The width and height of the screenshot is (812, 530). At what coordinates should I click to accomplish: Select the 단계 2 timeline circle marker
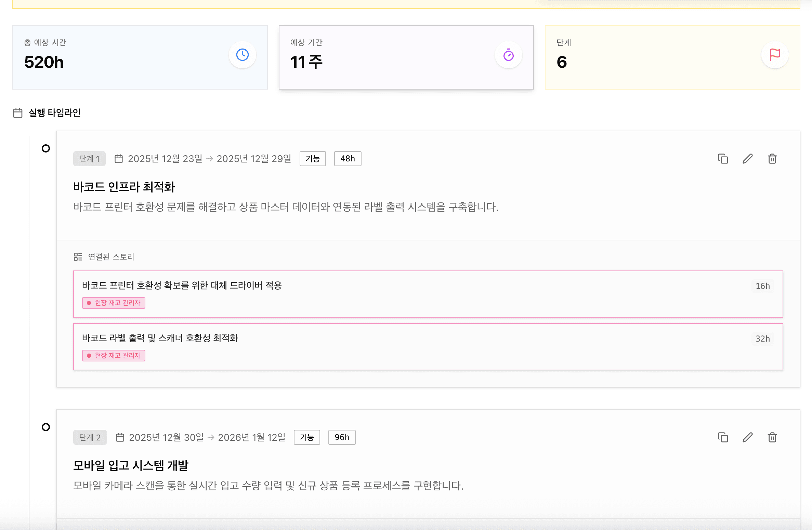click(46, 427)
